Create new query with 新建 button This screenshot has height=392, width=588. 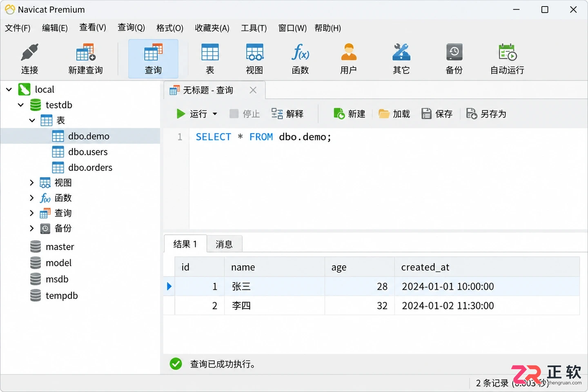(x=349, y=114)
